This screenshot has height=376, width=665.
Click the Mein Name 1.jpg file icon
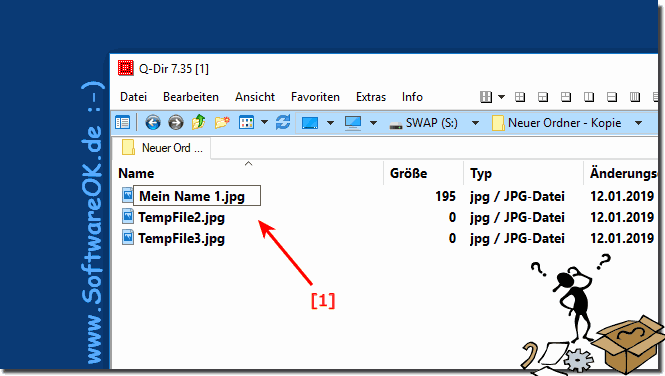point(127,195)
